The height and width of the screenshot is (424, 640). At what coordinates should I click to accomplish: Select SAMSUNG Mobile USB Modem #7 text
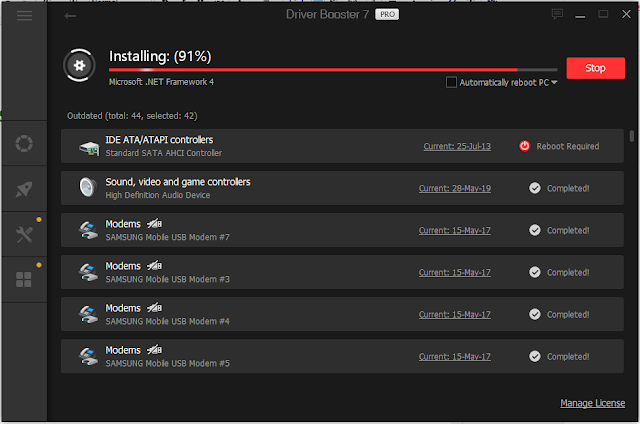coord(167,237)
